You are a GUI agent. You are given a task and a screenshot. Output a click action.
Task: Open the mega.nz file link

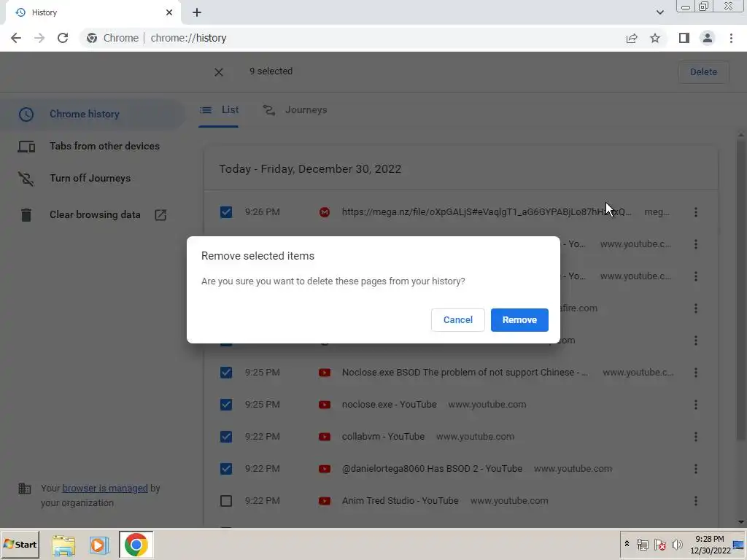pos(487,212)
